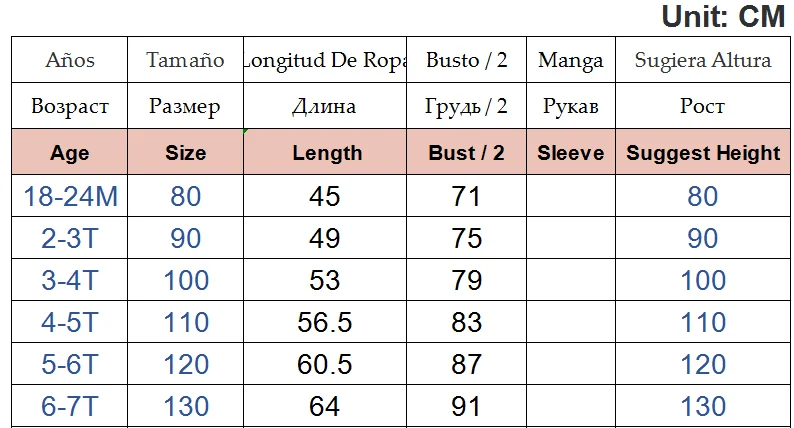The image size is (794, 428).
Task: Select the Suggest Height header
Action: click(703, 152)
